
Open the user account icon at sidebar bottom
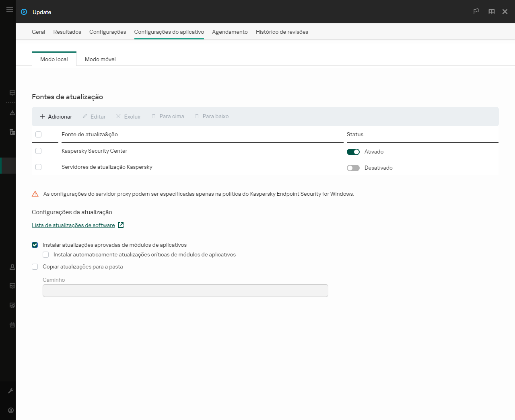pyautogui.click(x=10, y=410)
